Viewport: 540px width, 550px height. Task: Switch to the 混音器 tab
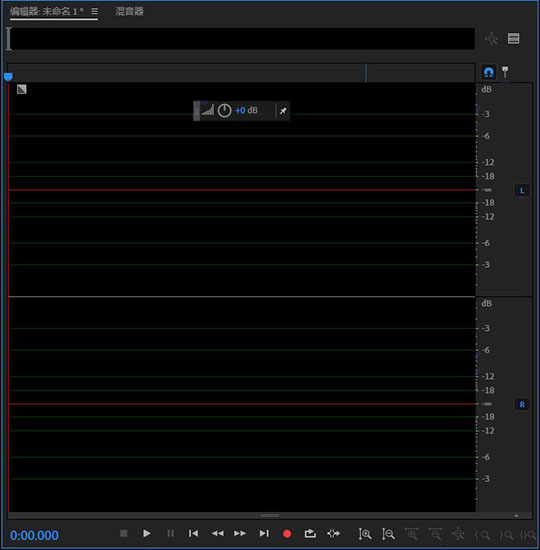point(129,12)
